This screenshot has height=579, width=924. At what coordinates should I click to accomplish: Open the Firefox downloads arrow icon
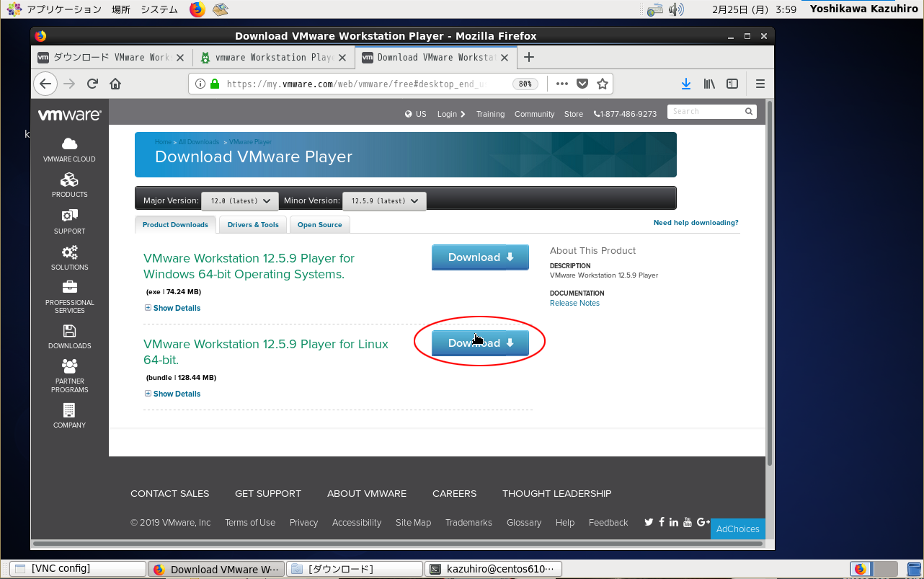pyautogui.click(x=685, y=84)
